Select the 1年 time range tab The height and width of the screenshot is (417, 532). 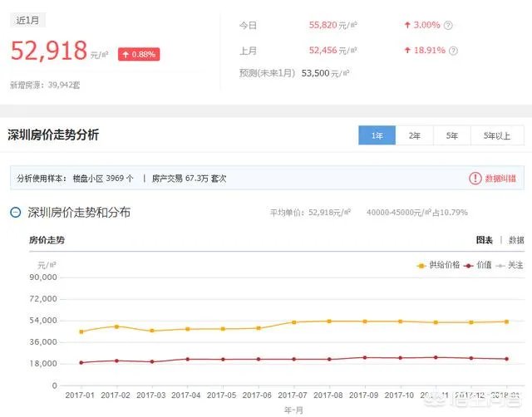pyautogui.click(x=377, y=135)
